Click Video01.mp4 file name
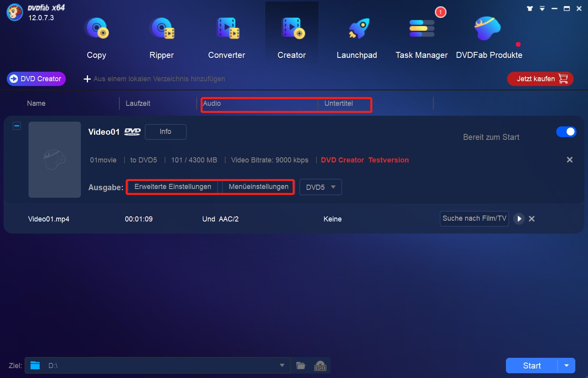This screenshot has height=378, width=588. pyautogui.click(x=49, y=219)
